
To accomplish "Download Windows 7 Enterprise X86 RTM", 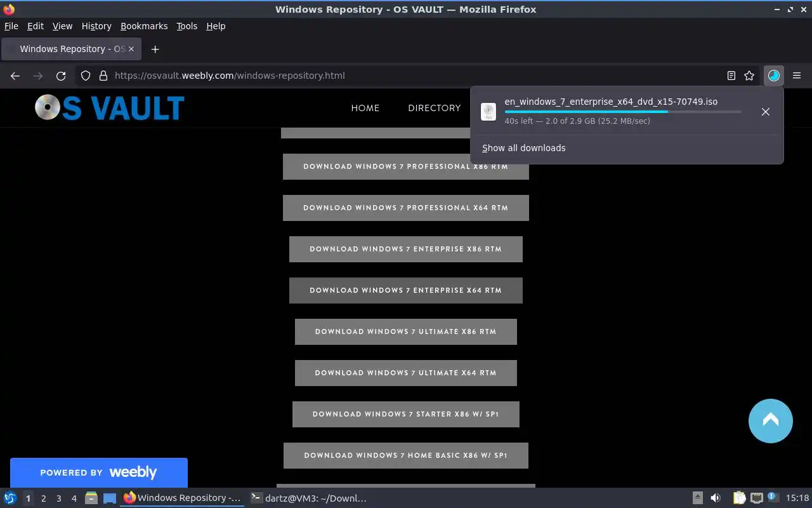I will [406, 249].
